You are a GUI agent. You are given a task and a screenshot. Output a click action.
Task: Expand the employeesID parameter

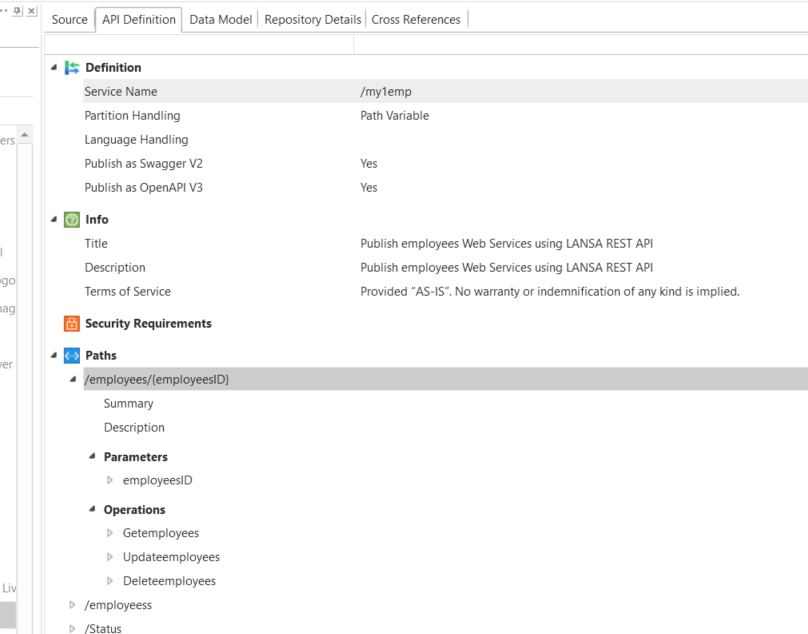point(110,481)
